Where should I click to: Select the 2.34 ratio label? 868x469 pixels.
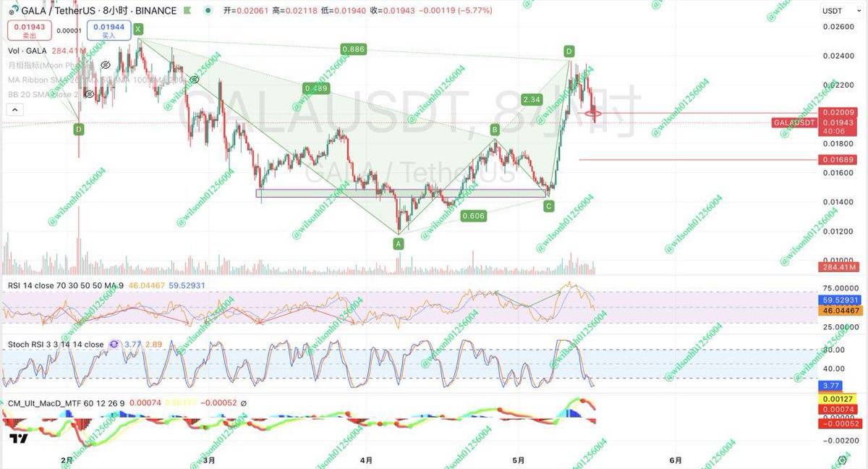click(532, 99)
